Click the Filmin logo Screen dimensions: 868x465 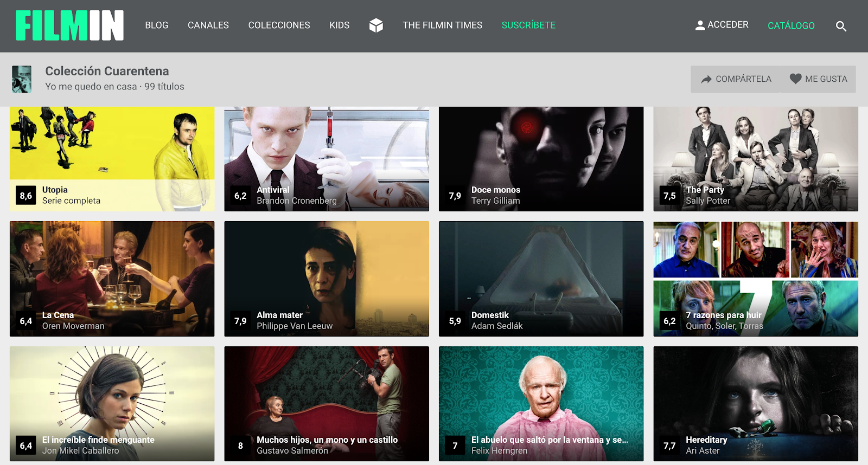69,25
